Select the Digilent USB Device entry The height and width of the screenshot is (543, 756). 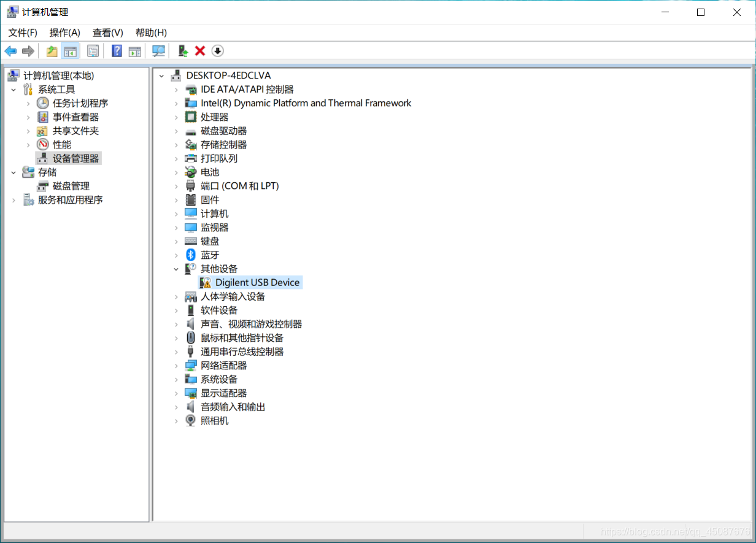point(258,282)
